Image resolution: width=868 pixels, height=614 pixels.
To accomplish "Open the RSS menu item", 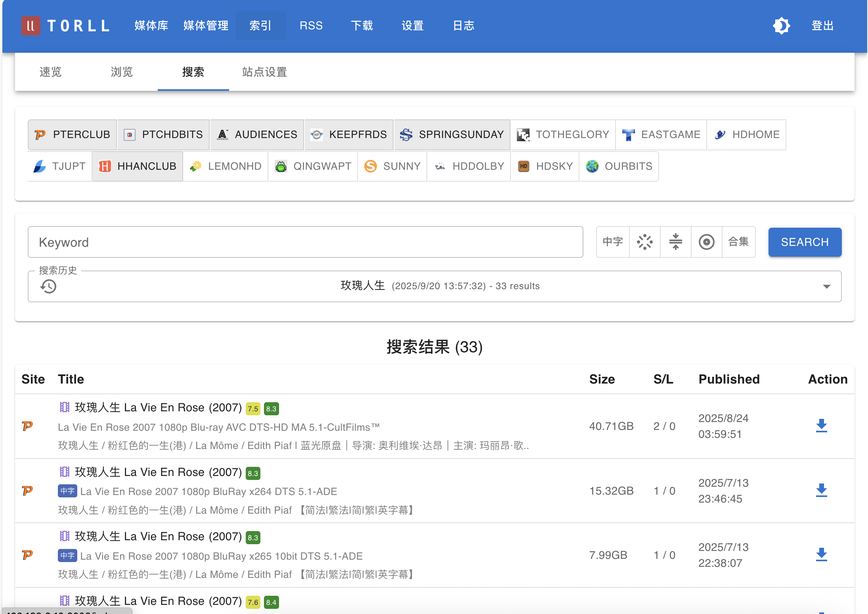I will click(x=311, y=26).
